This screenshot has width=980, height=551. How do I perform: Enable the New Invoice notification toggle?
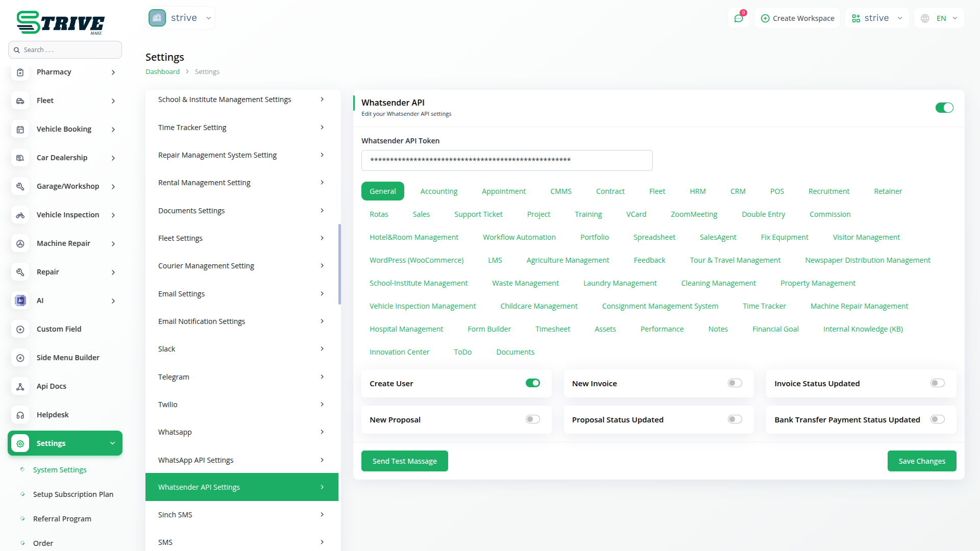pos(734,383)
